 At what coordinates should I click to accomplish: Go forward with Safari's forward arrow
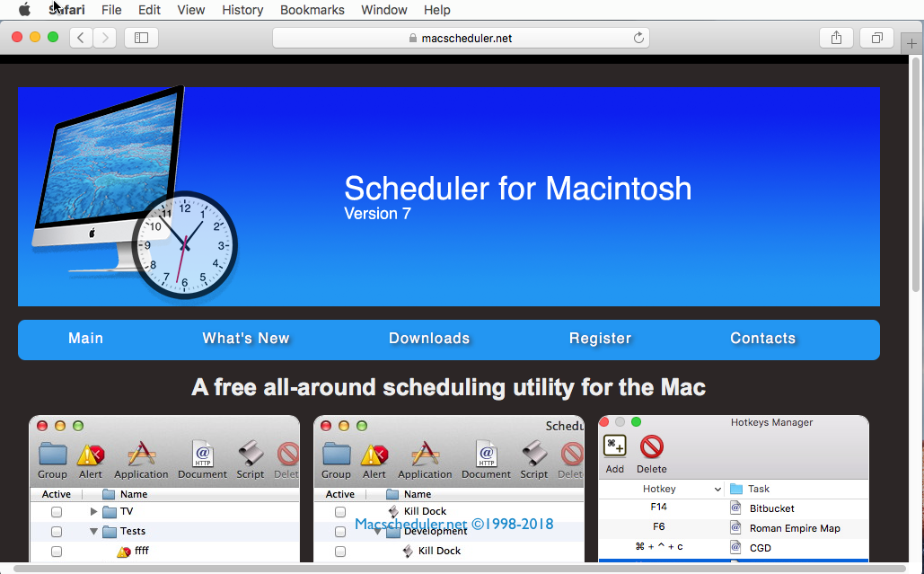point(104,38)
